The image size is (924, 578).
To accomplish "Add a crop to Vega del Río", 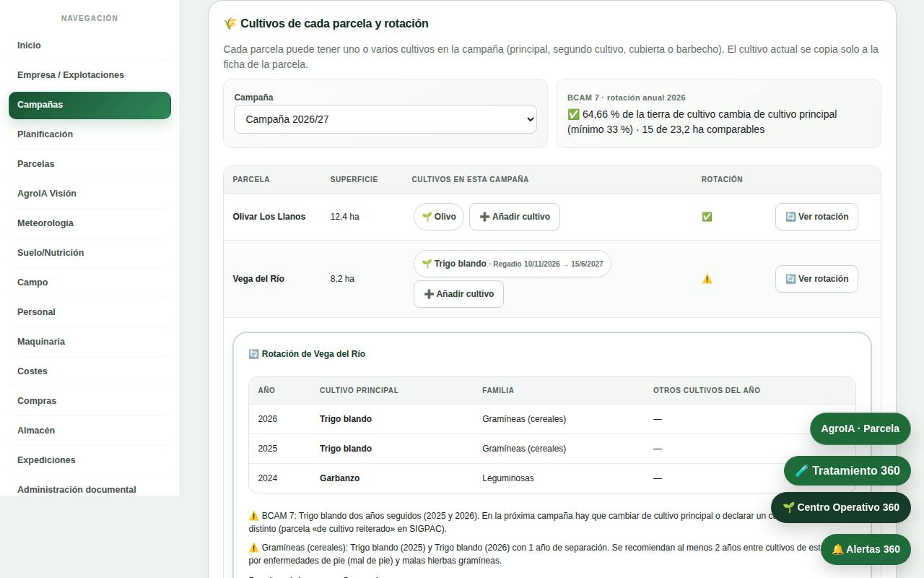I will pos(458,294).
